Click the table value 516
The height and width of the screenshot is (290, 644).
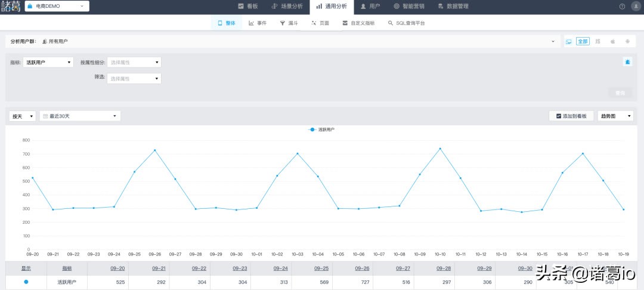tap(406, 282)
